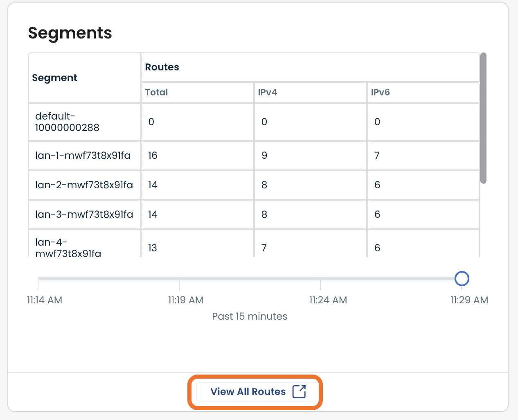518x420 pixels.
Task: Click the IPv4 column header
Action: (x=310, y=93)
